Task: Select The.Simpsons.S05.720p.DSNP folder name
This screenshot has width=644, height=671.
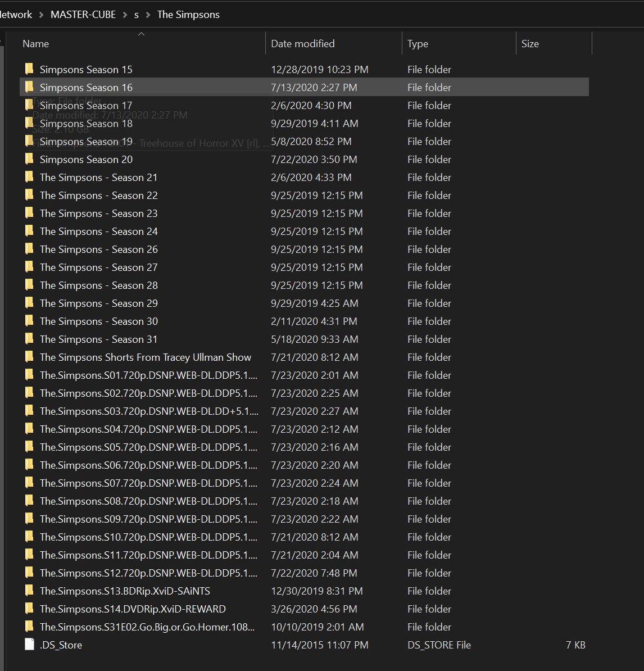Action: point(148,447)
